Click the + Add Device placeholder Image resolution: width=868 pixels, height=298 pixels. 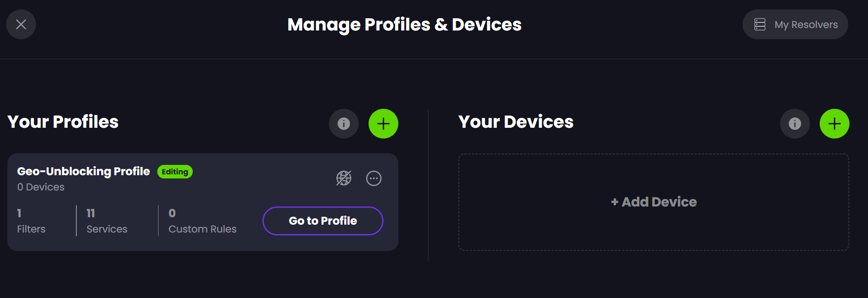654,202
